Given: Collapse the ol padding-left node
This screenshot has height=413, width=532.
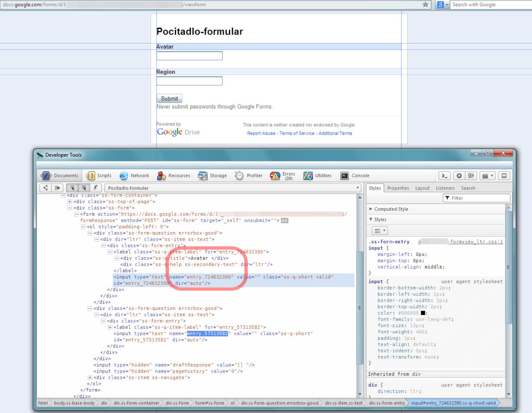Looking at the screenshot, I should [83, 227].
